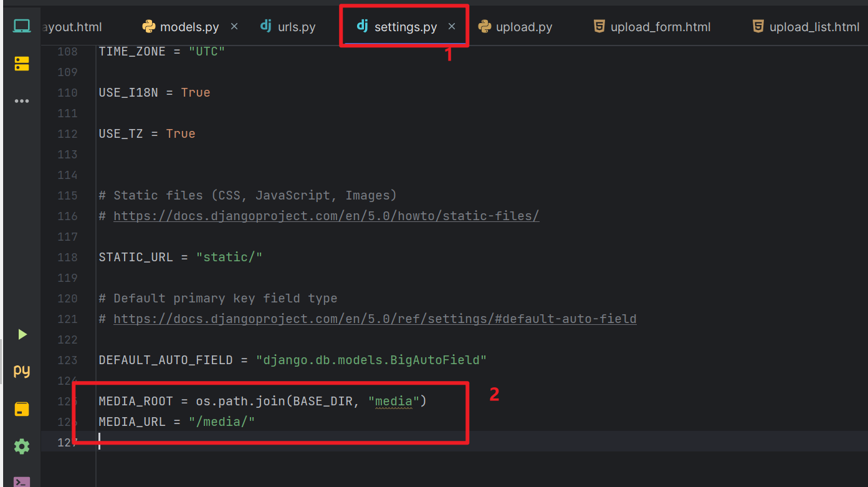
Task: Open the Python Packages py icon
Action: click(x=22, y=371)
